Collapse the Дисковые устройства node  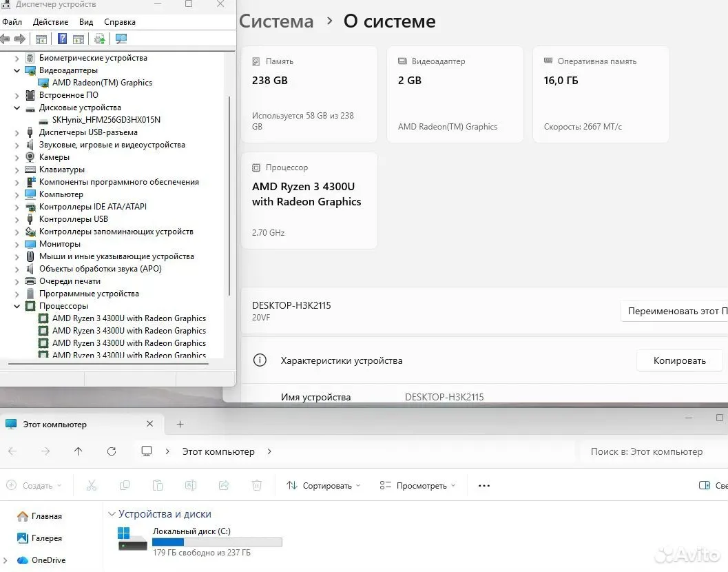17,108
